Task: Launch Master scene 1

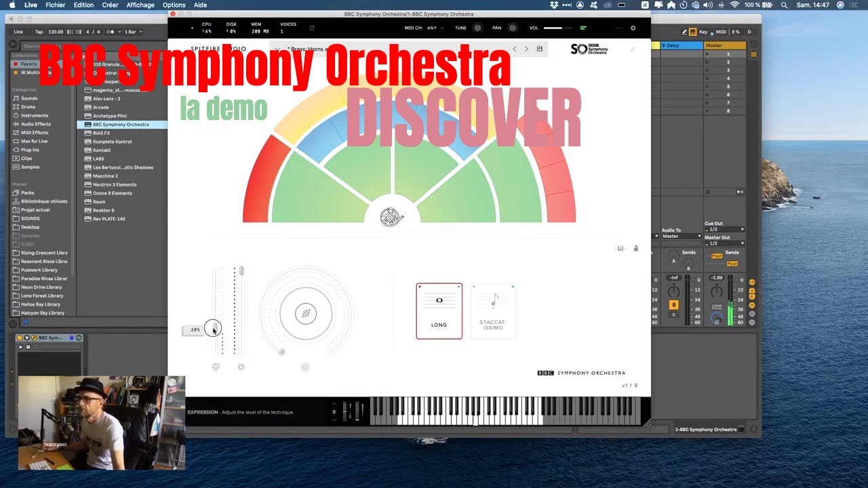Action: (707, 54)
